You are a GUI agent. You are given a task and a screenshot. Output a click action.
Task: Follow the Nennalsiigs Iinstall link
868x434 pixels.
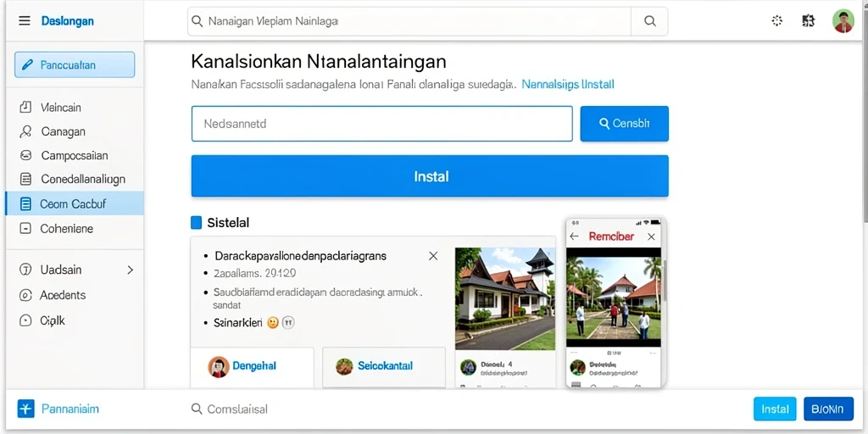(x=568, y=85)
